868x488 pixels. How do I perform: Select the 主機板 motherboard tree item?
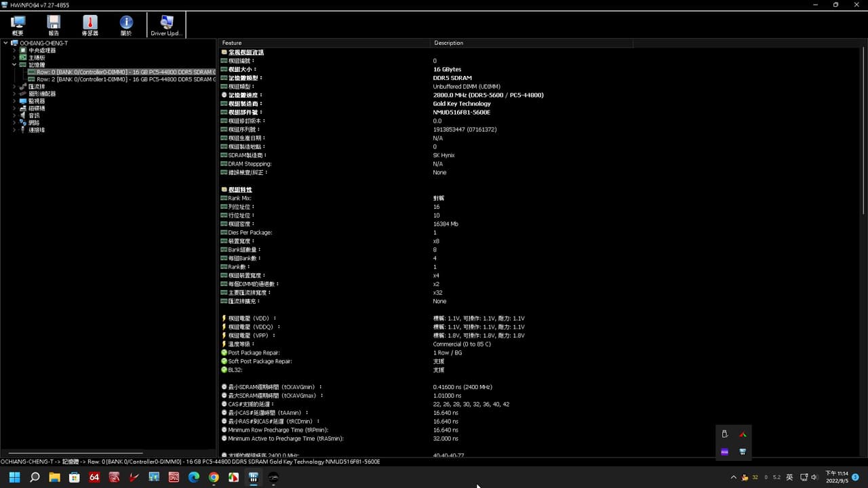[x=37, y=58]
